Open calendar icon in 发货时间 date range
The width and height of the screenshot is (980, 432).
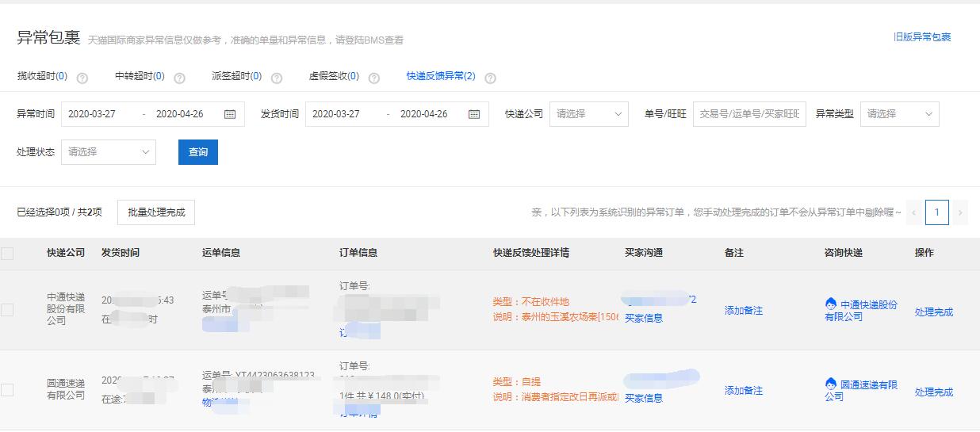474,114
